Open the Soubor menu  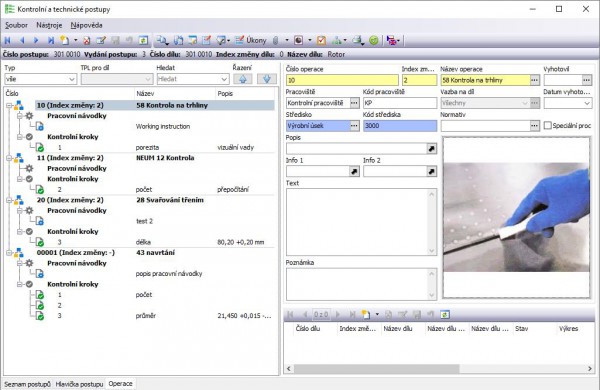(x=16, y=25)
